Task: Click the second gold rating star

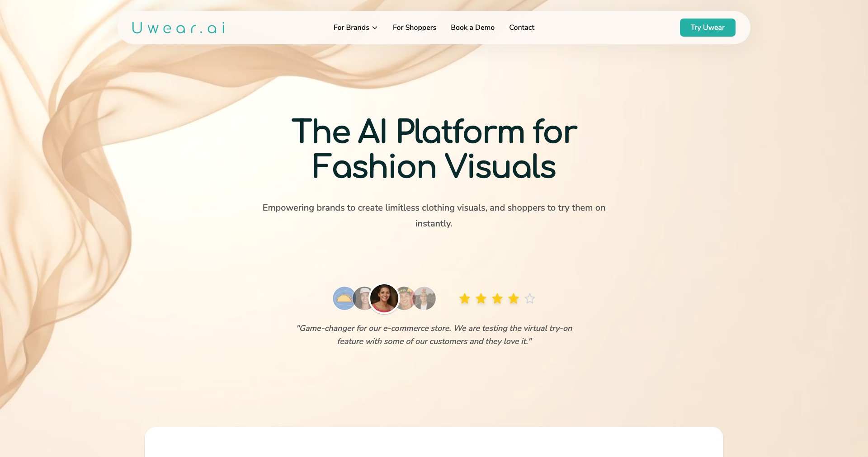Action: [x=481, y=298]
